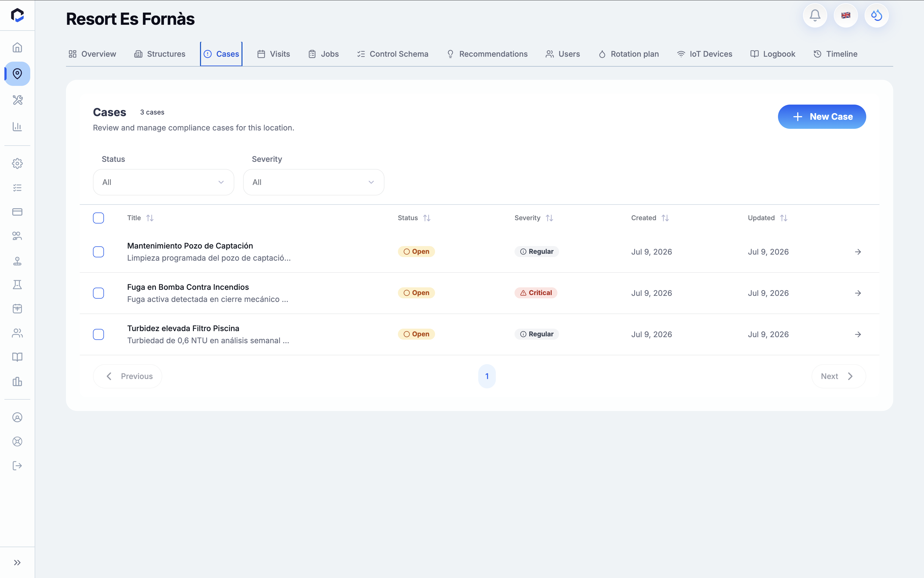Switch to the Rotation plan tab
Image resolution: width=924 pixels, height=578 pixels.
coord(628,54)
